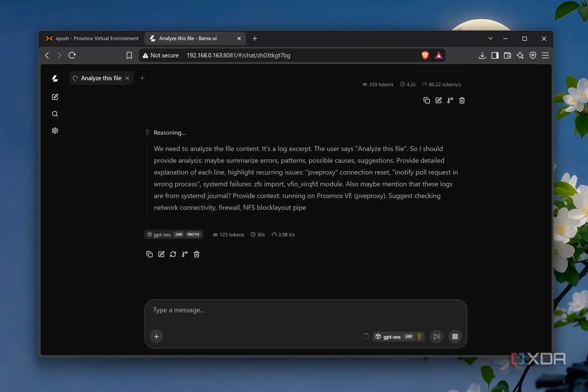This screenshot has height=392, width=588.
Task: Open the Brave Wallet
Action: click(x=507, y=55)
